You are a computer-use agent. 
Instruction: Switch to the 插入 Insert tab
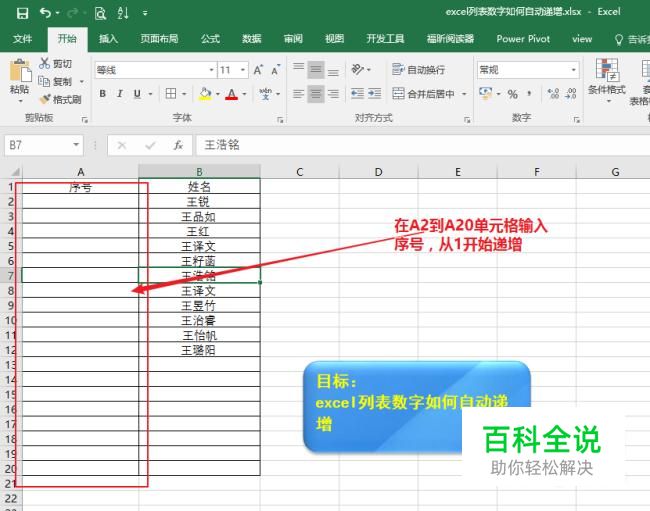click(x=108, y=39)
